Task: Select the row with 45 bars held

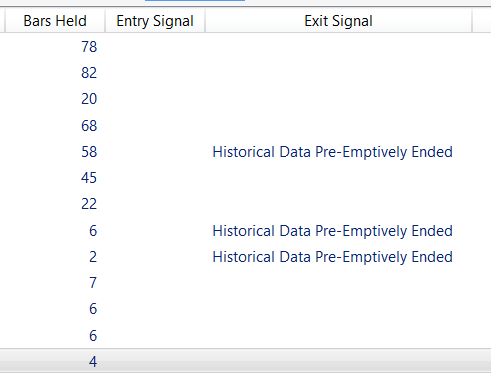Action: coord(245,178)
